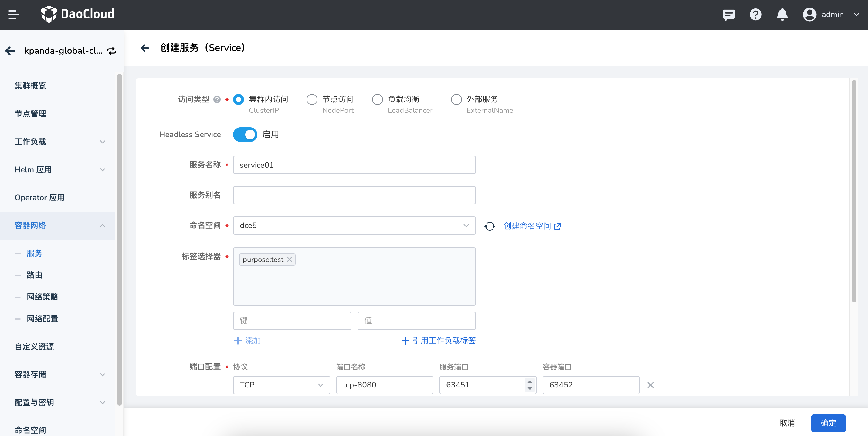Open the TCP protocol dropdown

point(281,385)
